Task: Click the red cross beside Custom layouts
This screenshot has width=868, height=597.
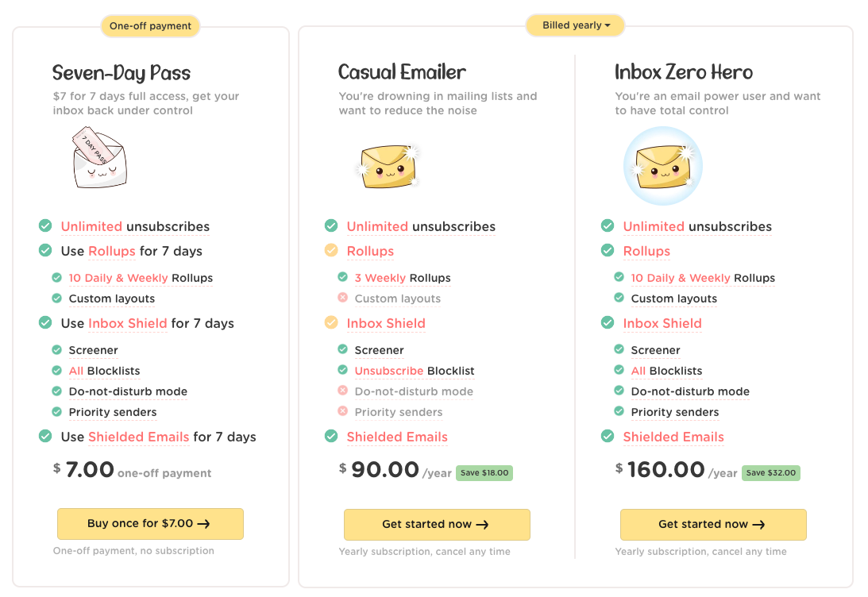Action: (342, 298)
